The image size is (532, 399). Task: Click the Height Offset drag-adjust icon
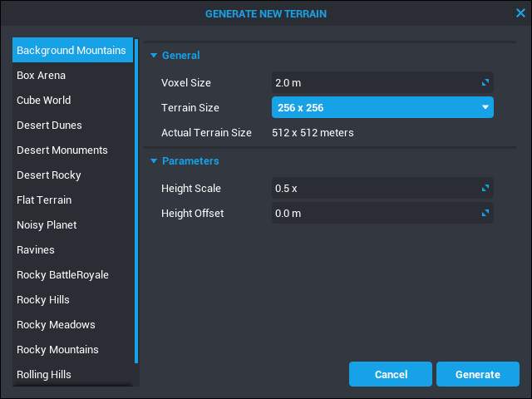click(485, 214)
